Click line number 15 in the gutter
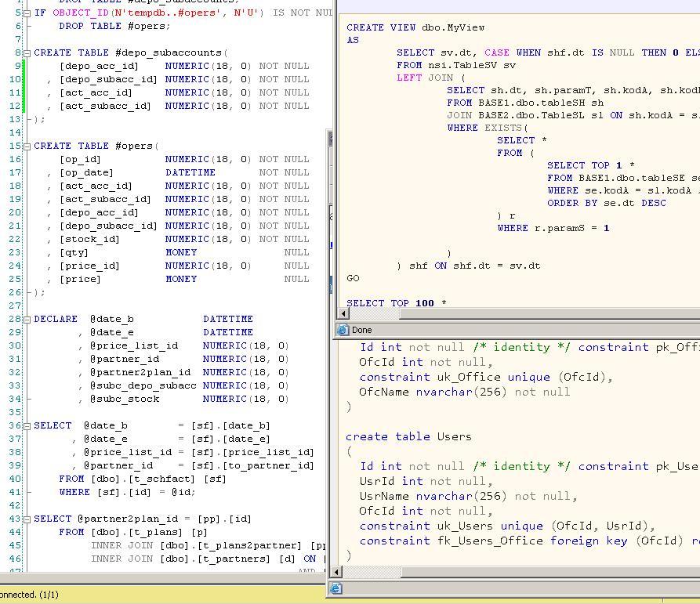The height and width of the screenshot is (604, 700). (x=16, y=146)
